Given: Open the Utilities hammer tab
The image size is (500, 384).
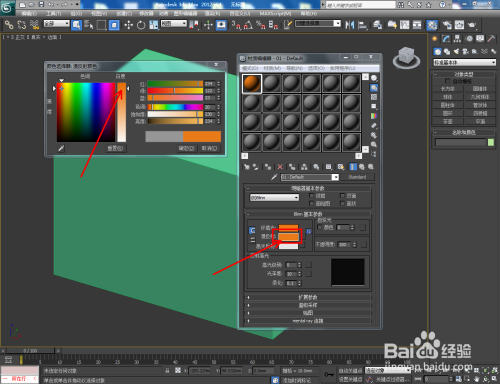Looking at the screenshot, I should point(491,39).
